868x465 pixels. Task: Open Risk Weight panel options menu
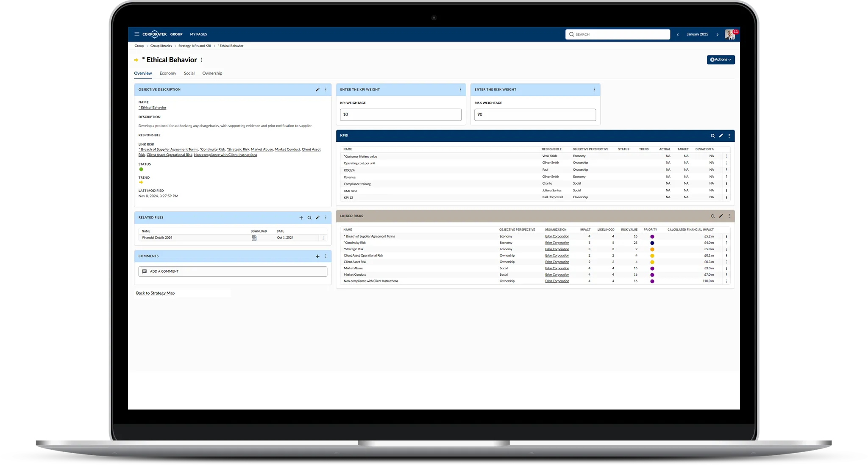tap(594, 89)
